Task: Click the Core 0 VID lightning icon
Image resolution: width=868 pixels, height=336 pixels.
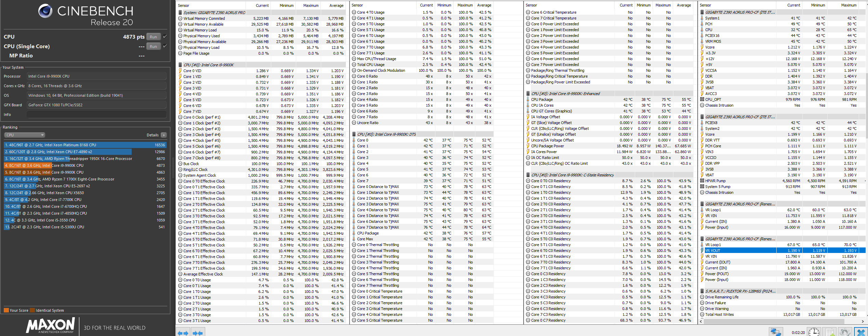Action: point(180,71)
